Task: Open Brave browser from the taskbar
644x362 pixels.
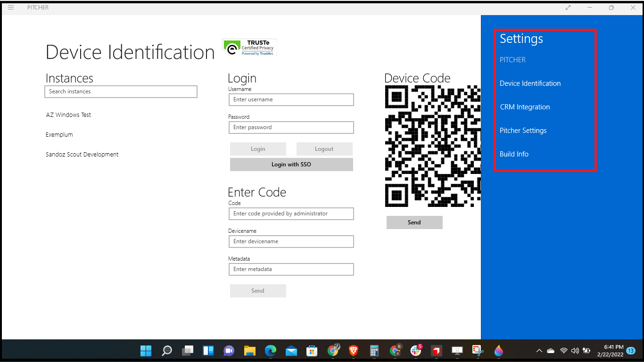Action: tap(353, 351)
